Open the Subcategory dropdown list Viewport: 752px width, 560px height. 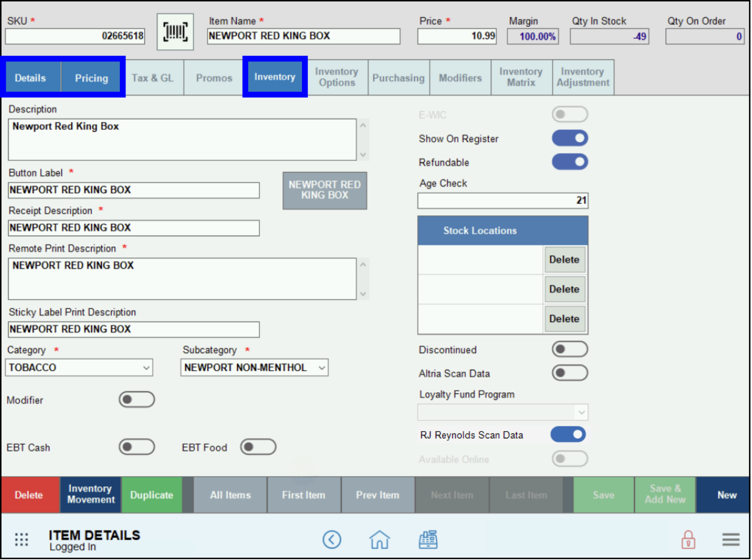(254, 367)
